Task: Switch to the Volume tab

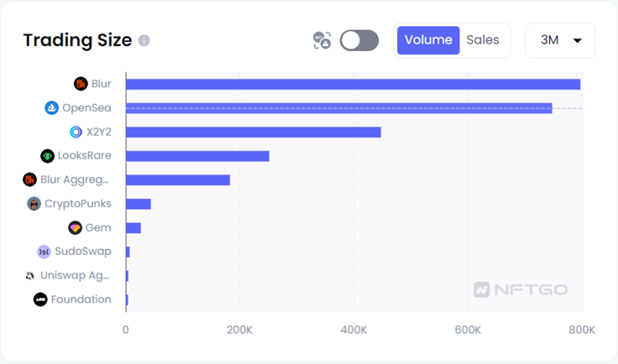Action: 428,40
